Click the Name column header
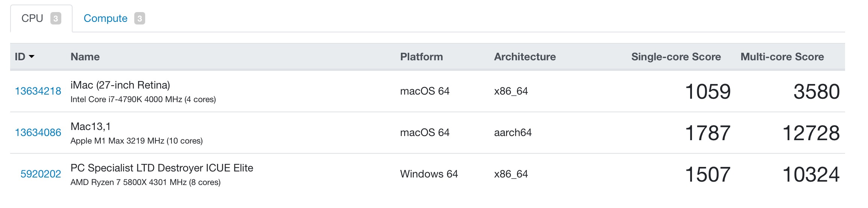Image resolution: width=868 pixels, height=208 pixels. click(85, 57)
